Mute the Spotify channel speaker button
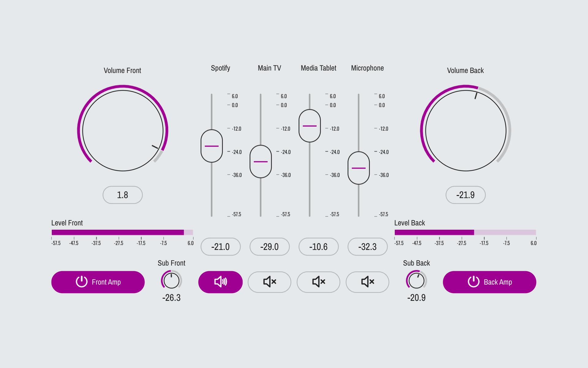Viewport: 588px width, 368px height. point(220,282)
